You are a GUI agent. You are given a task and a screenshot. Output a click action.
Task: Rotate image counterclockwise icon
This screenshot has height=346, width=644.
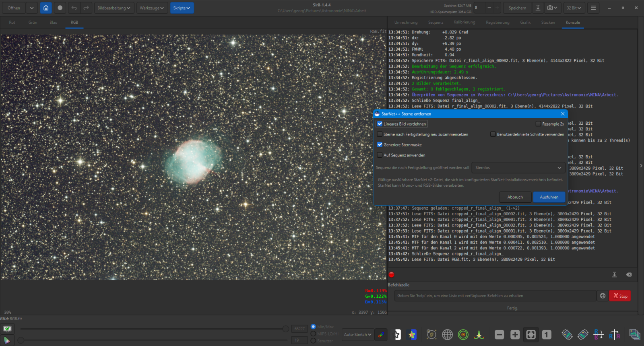coord(567,334)
